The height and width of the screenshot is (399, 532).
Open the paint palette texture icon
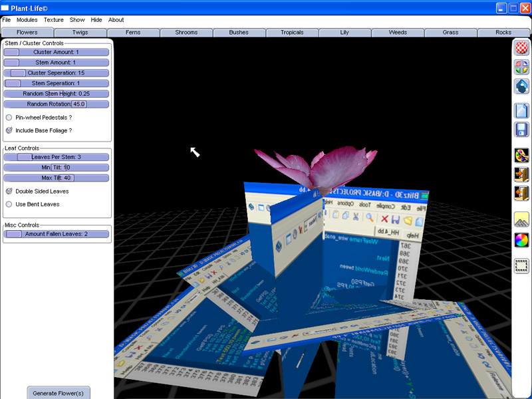[521, 156]
